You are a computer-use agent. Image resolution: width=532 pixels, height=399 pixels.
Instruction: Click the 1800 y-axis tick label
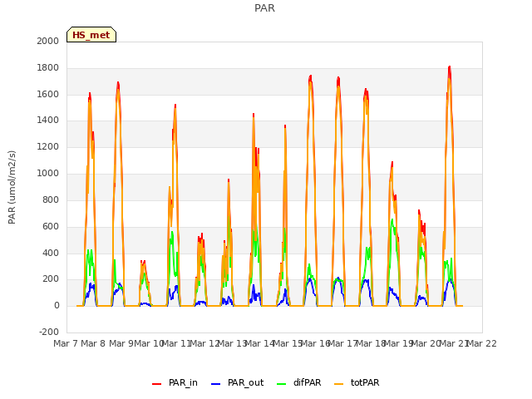[x=48, y=68]
